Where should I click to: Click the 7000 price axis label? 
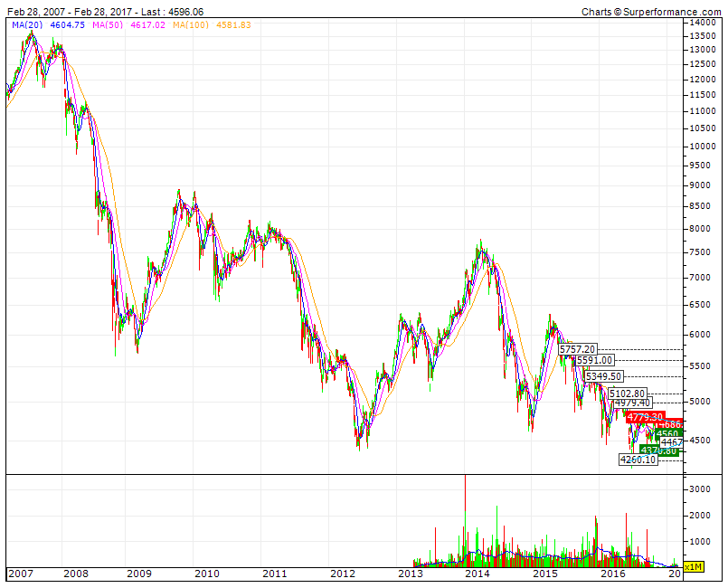click(x=701, y=278)
